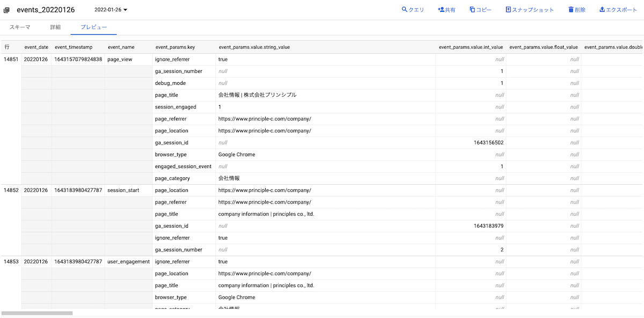This screenshot has height=318, width=644.
Task: Open the 詳細 tab
Action: (55, 27)
